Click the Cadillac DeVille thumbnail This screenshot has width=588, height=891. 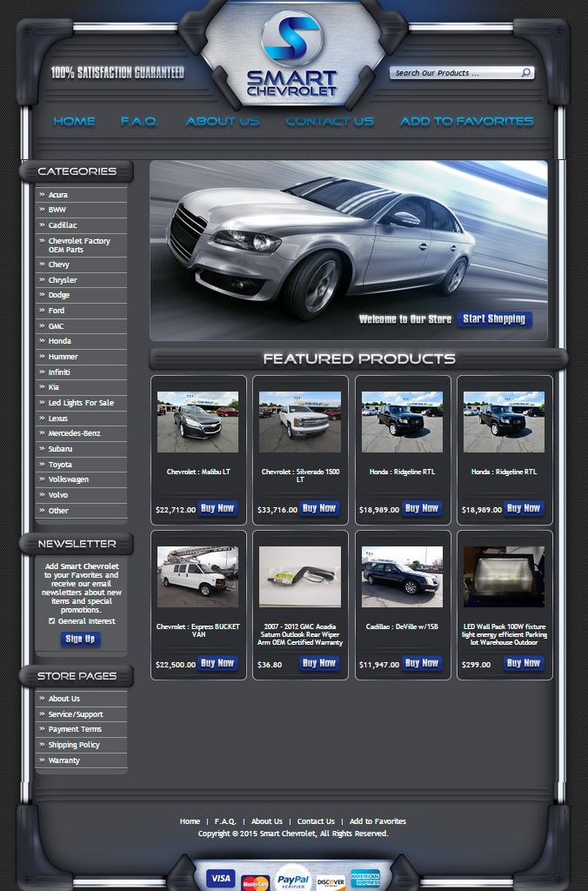pyautogui.click(x=402, y=577)
